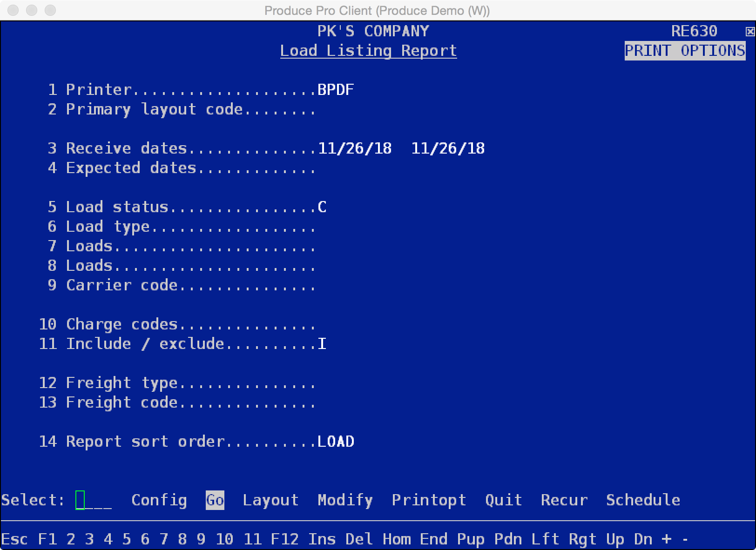Click the Pdn page-down key

[508, 539]
